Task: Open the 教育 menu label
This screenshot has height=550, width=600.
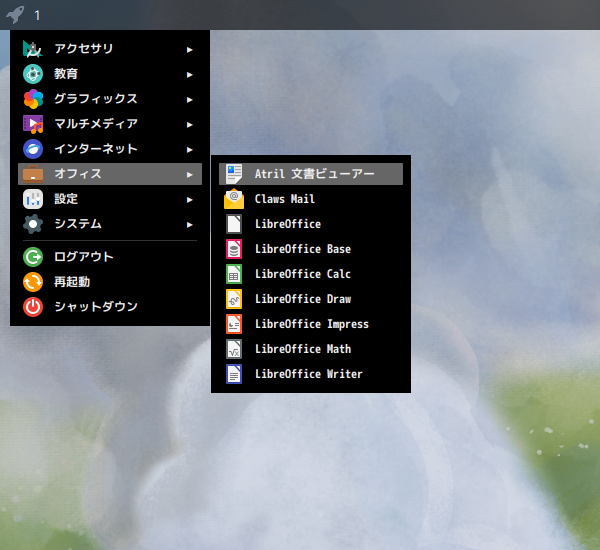Action: pos(66,73)
